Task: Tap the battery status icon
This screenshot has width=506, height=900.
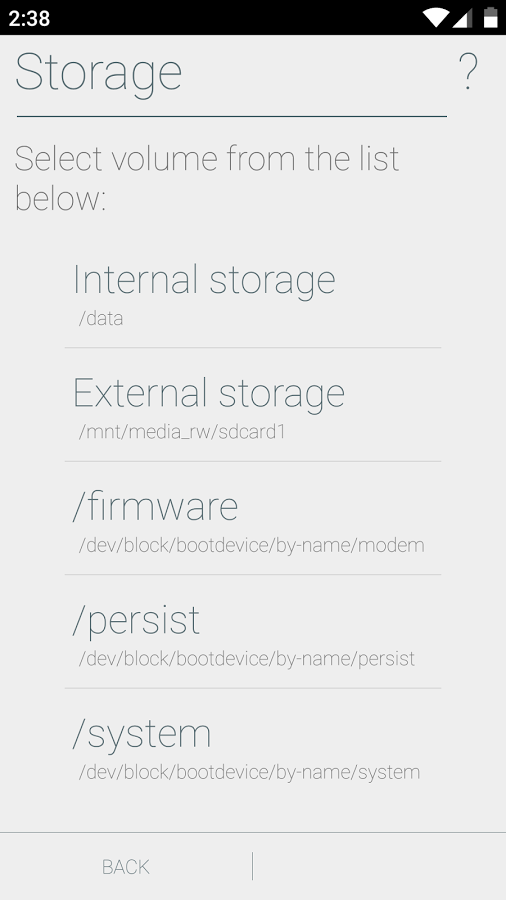Action: pyautogui.click(x=491, y=18)
